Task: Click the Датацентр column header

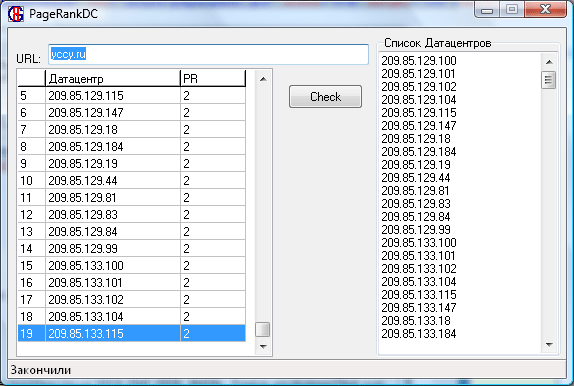Action: pos(113,78)
